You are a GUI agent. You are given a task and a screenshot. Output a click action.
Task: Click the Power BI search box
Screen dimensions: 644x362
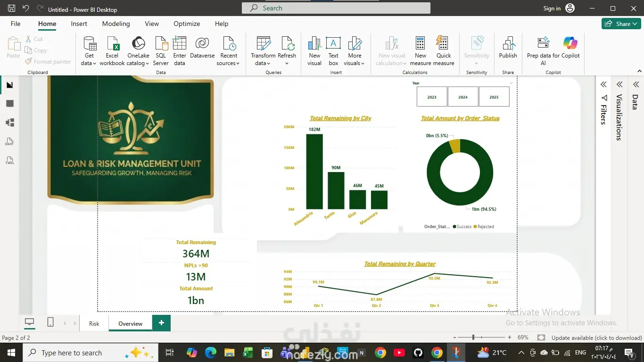pos(336,8)
